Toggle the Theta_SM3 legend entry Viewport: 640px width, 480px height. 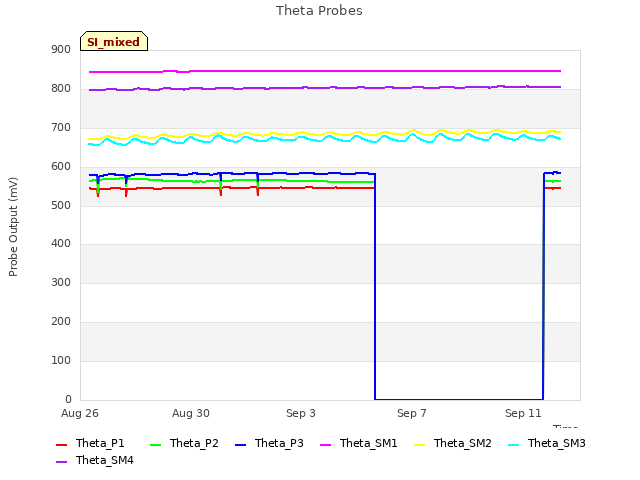[x=547, y=443]
